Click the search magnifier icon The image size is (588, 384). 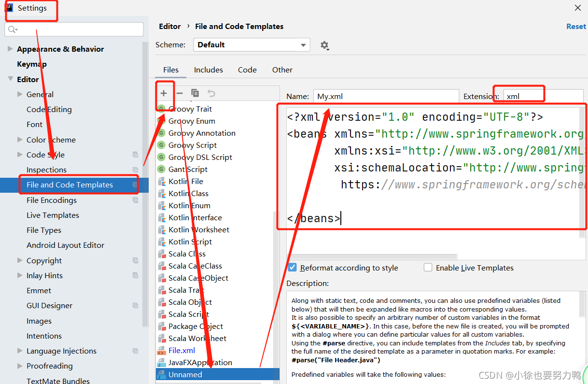pos(13,29)
